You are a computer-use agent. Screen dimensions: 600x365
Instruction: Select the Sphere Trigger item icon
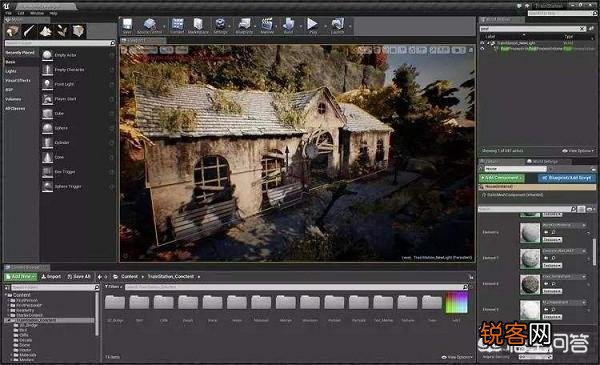(47, 186)
